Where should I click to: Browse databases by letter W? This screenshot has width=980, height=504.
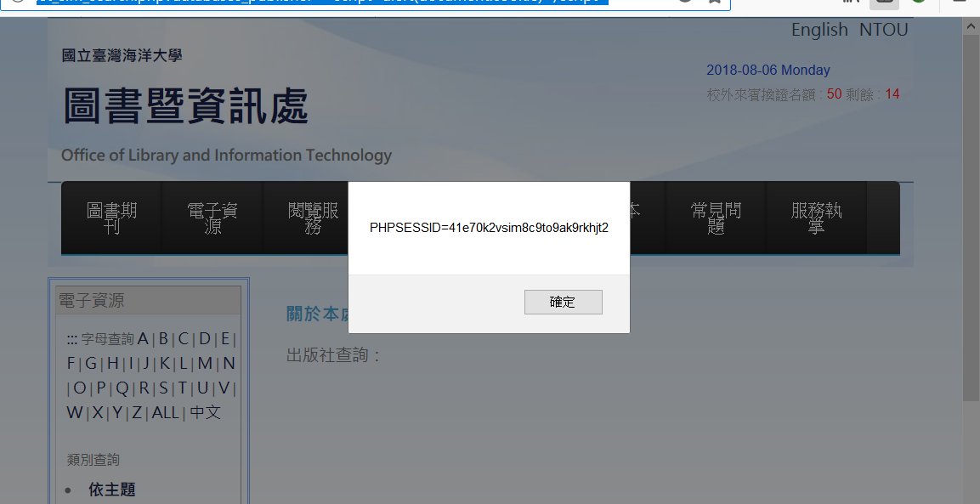click(x=75, y=413)
